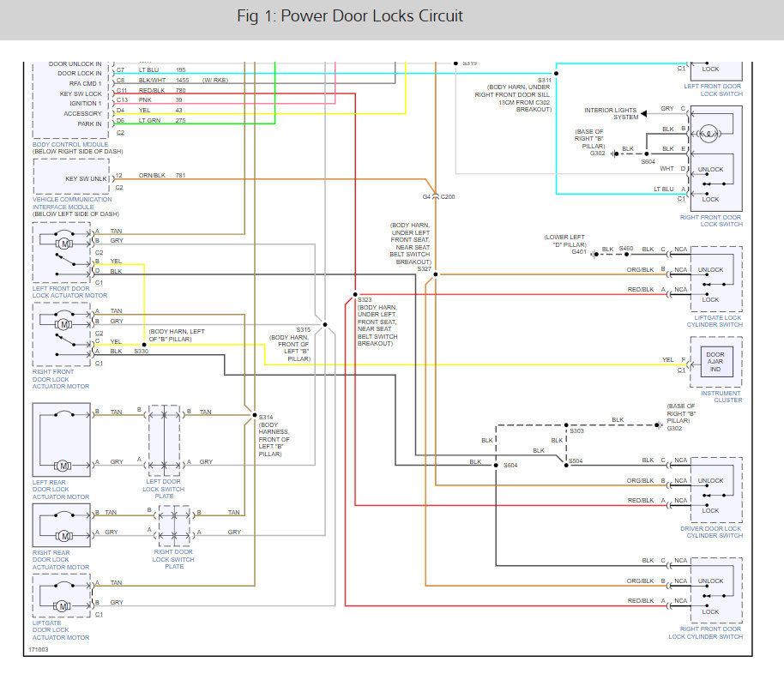Viewport: 784px width, 680px height.
Task: Click the '(W/ RKE)' note
Action: [x=215, y=81]
